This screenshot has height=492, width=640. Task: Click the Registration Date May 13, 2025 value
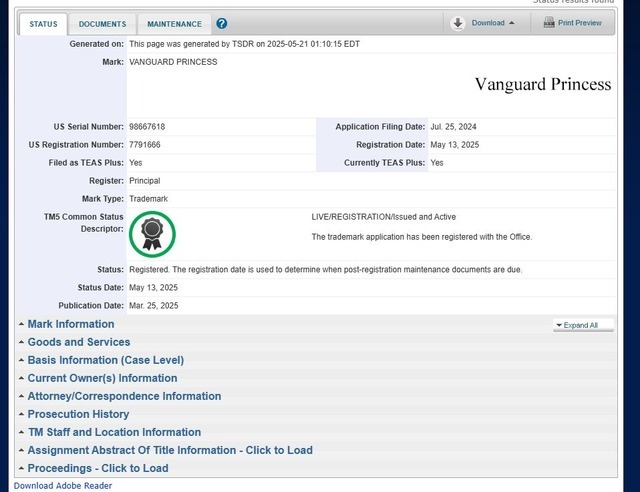(x=455, y=145)
